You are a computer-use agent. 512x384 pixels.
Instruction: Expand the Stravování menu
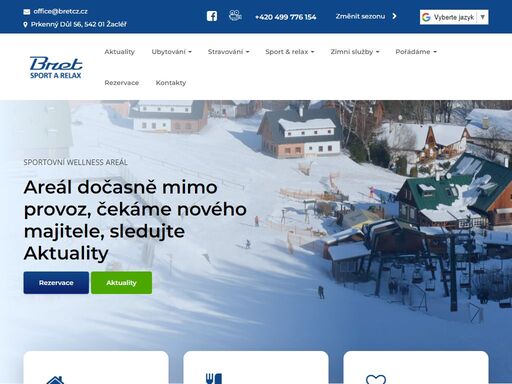(229, 52)
